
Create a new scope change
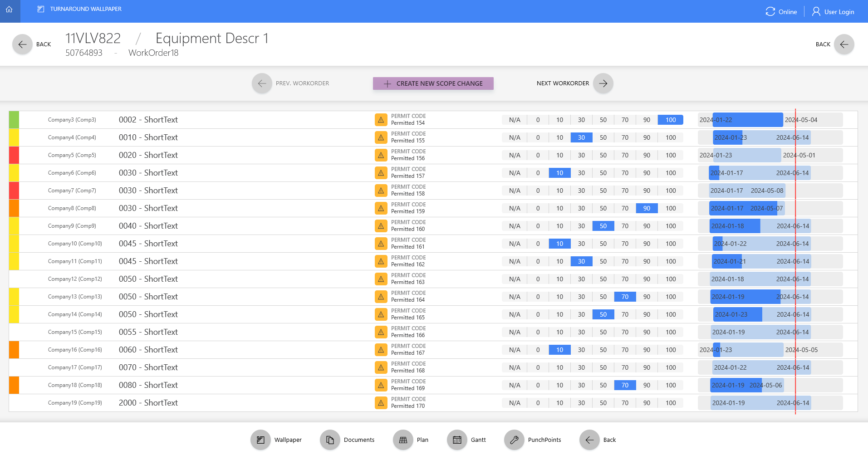click(433, 83)
